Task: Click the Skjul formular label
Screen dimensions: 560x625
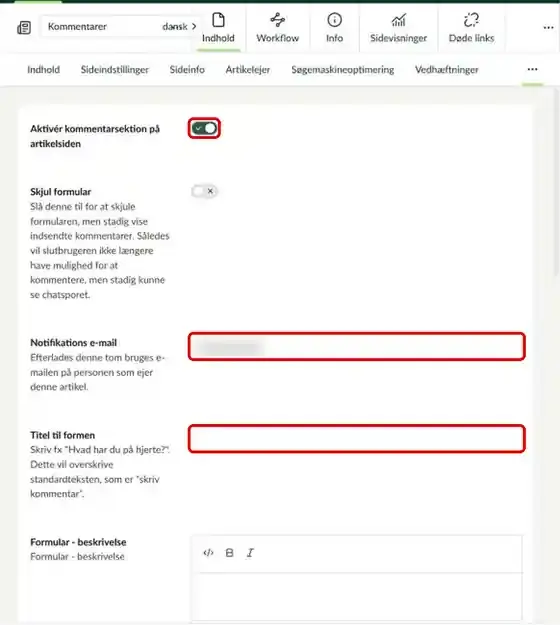Action: pos(61,192)
